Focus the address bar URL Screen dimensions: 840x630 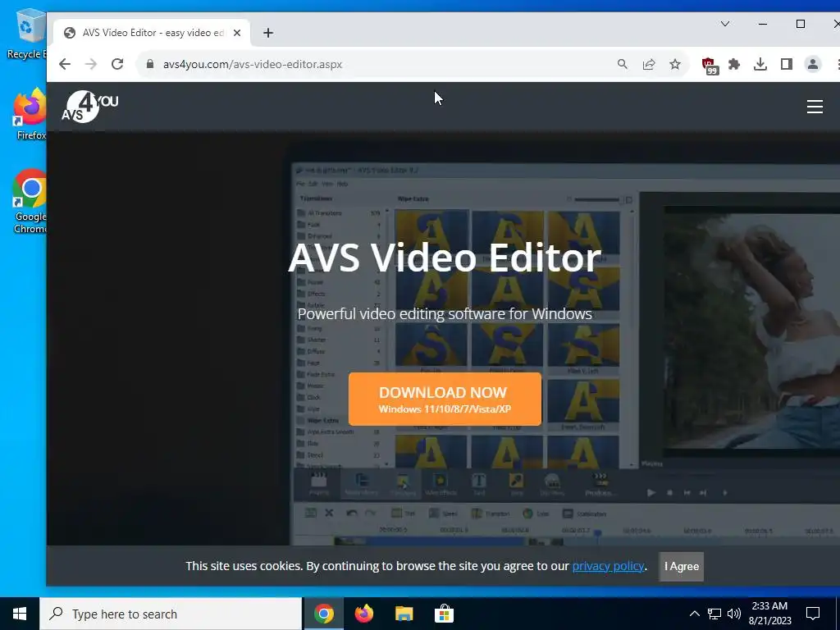(x=253, y=64)
